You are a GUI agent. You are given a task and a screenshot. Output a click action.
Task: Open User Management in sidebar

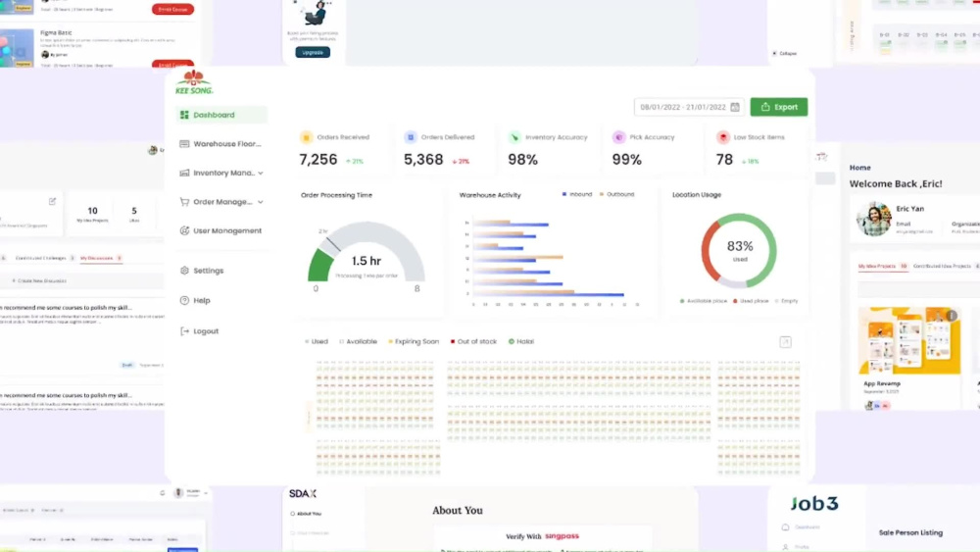221,230
